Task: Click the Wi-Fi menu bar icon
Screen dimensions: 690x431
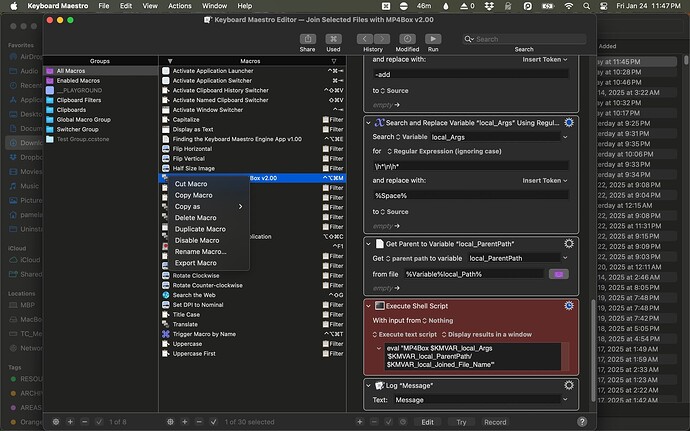Action: 569,6
